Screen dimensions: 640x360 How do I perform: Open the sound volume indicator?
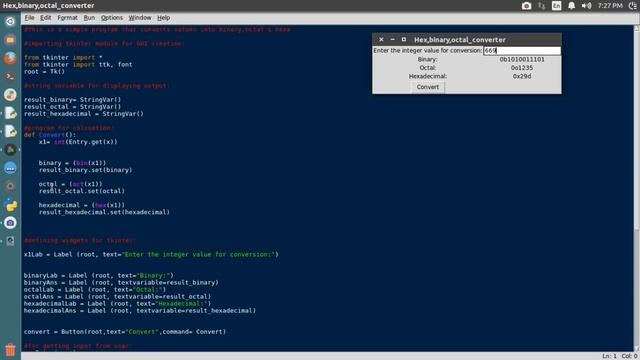587,6
